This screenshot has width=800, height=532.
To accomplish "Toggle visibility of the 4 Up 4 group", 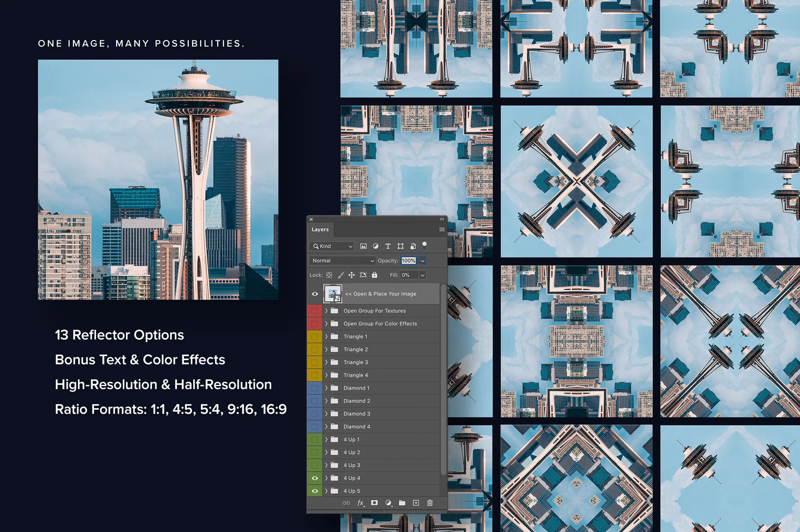I will click(315, 478).
